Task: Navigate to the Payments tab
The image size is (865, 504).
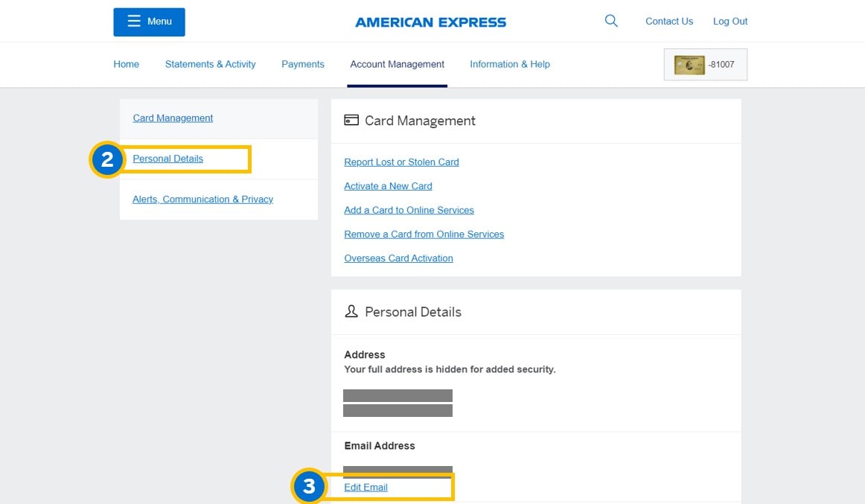Action: point(302,64)
